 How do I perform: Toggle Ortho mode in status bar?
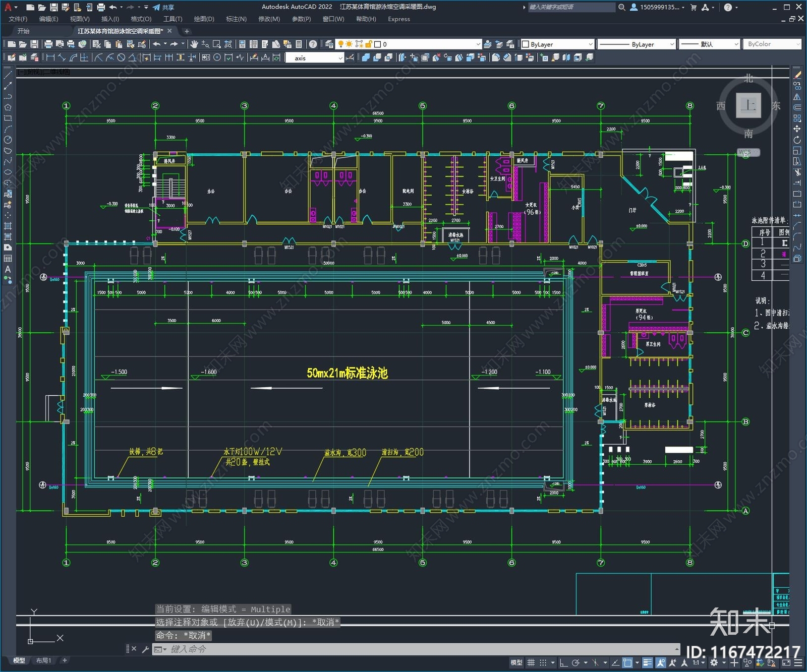(x=563, y=663)
